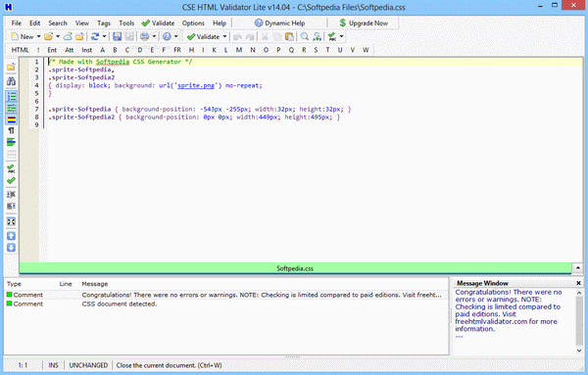This screenshot has width=588, height=375.
Task: Click the sidebar folder icon
Action: pos(11,67)
